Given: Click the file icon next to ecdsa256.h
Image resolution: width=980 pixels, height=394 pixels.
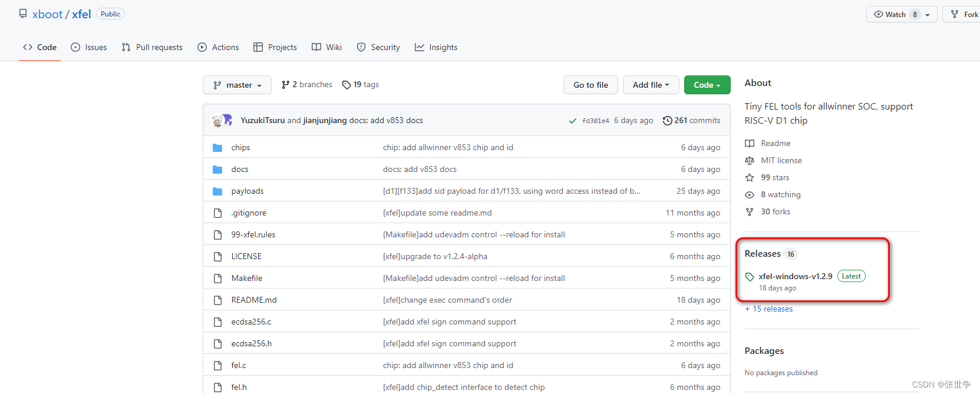Looking at the screenshot, I should click(217, 344).
